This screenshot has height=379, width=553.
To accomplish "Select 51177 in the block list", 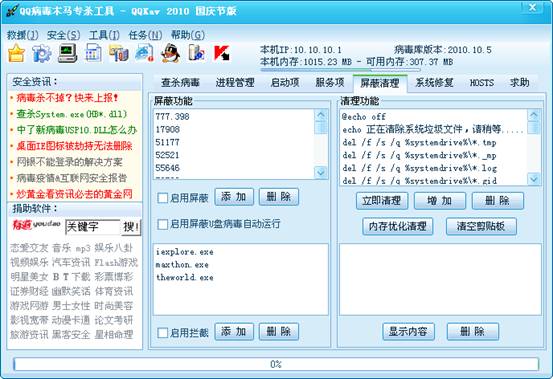I will click(x=168, y=142).
